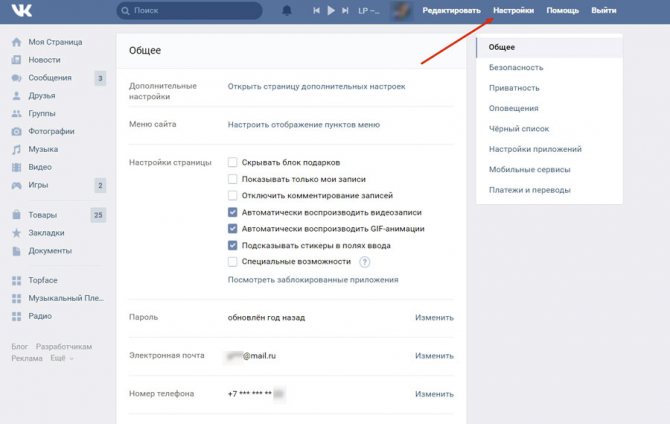Open Документы document icon
The height and width of the screenshot is (424, 670).
16,251
